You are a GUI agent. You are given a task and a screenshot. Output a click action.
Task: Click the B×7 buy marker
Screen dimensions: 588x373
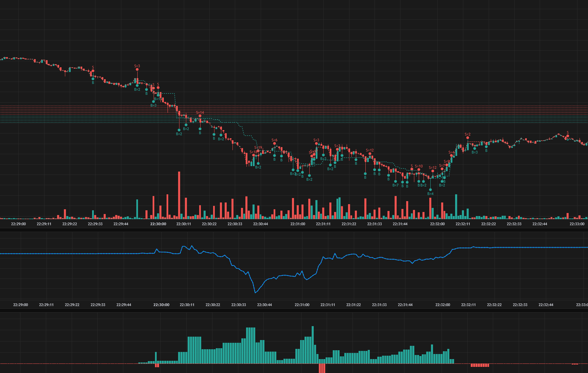(x=395, y=181)
